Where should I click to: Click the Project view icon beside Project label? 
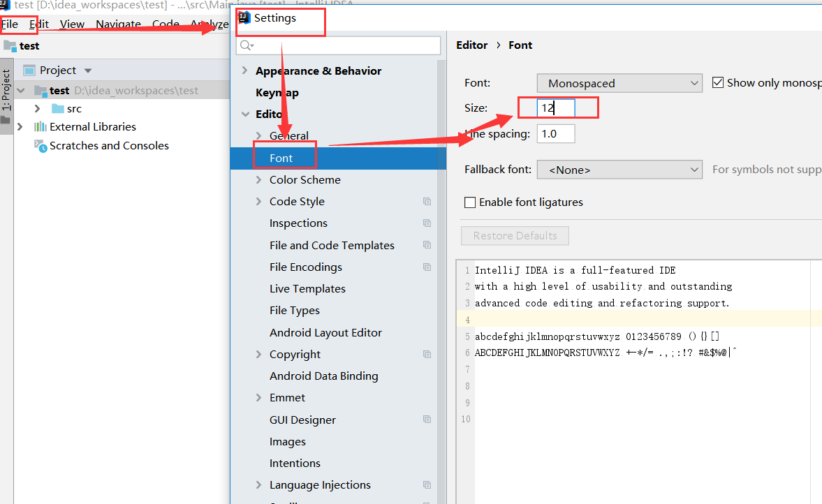click(29, 71)
